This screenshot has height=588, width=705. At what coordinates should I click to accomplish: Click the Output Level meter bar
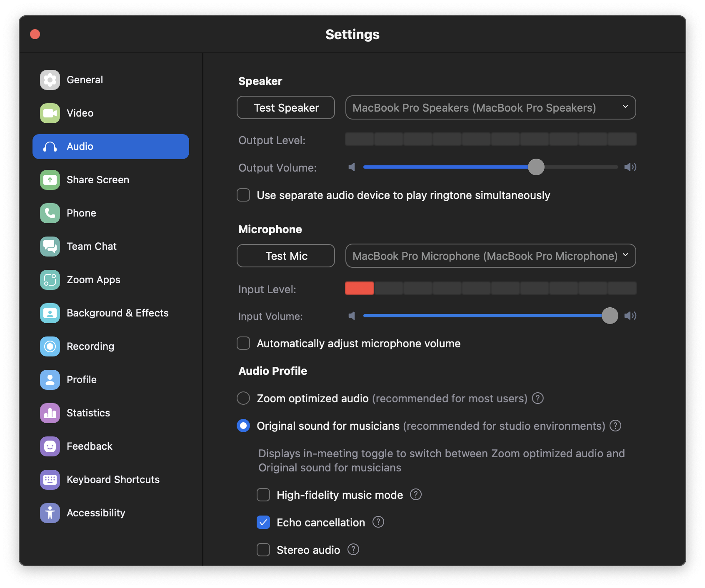coord(491,139)
